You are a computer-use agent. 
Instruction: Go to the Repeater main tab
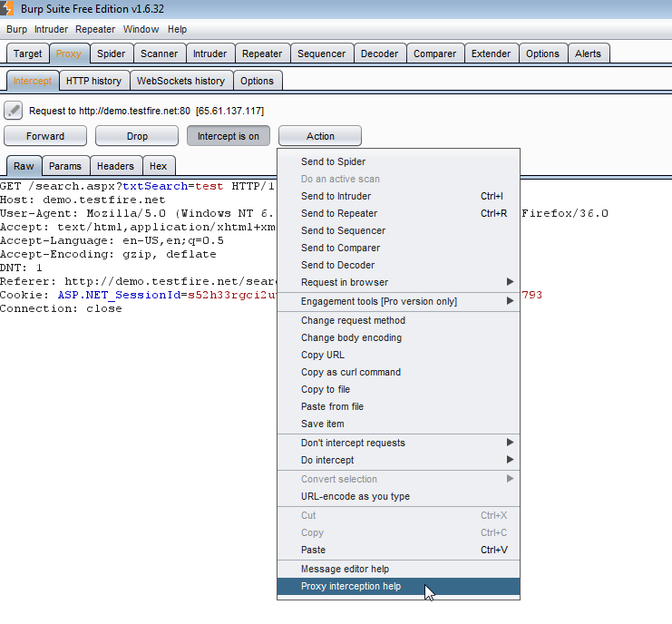(262, 54)
